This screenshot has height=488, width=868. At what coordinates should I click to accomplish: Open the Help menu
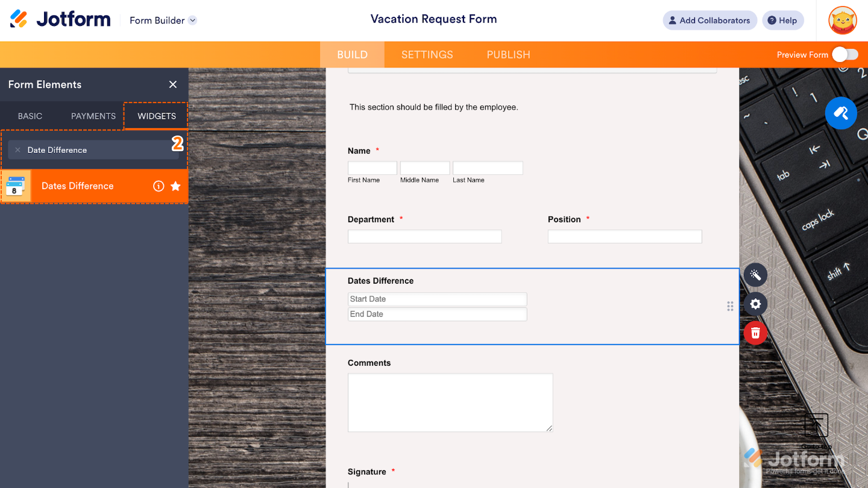click(x=783, y=20)
